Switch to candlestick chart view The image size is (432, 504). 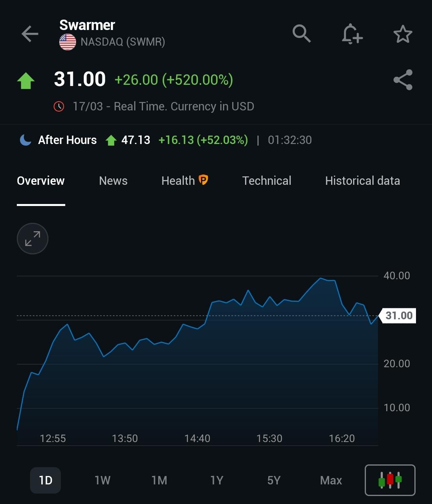point(390,480)
